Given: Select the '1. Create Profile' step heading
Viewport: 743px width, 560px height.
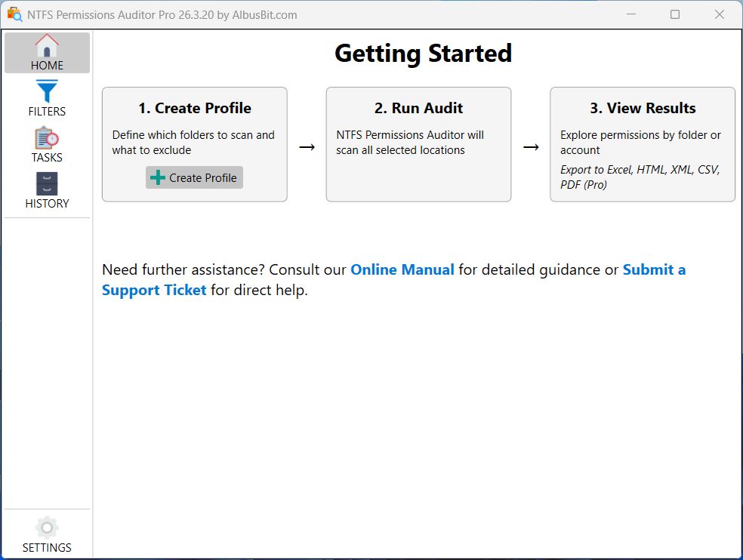Looking at the screenshot, I should pyautogui.click(x=195, y=108).
